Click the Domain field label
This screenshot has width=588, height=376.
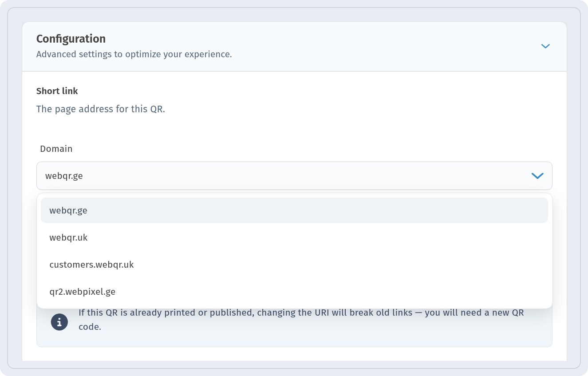(x=56, y=149)
